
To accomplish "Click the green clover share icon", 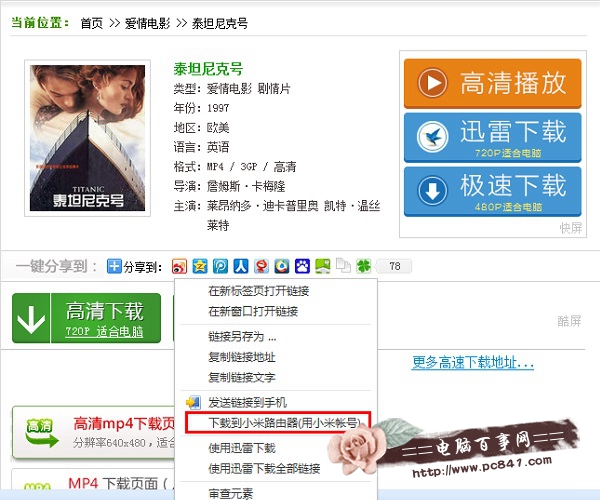I will (x=364, y=266).
